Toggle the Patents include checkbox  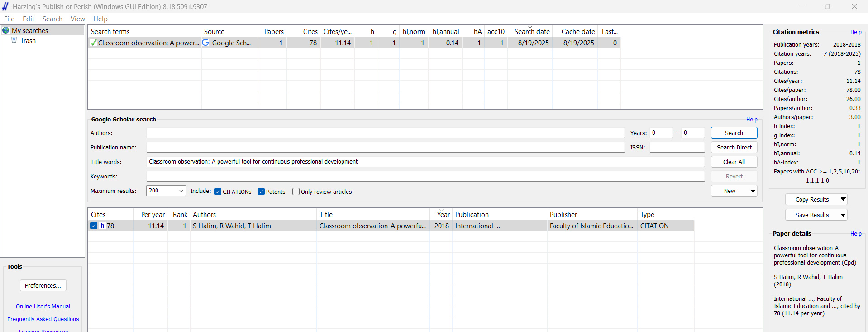point(261,192)
